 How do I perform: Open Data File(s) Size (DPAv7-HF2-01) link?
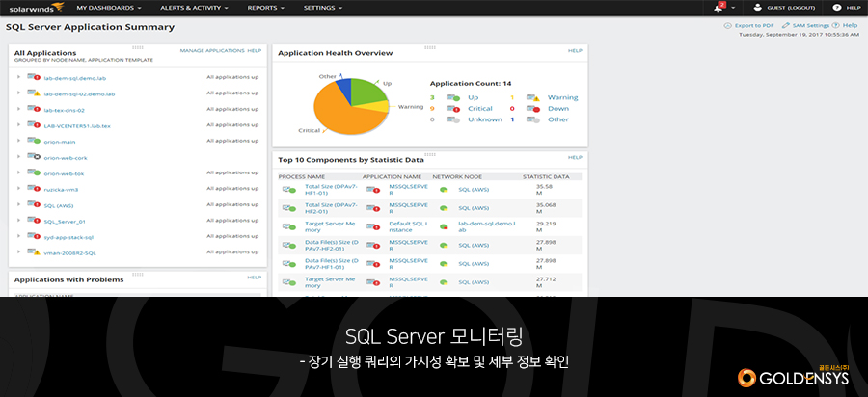[332, 245]
